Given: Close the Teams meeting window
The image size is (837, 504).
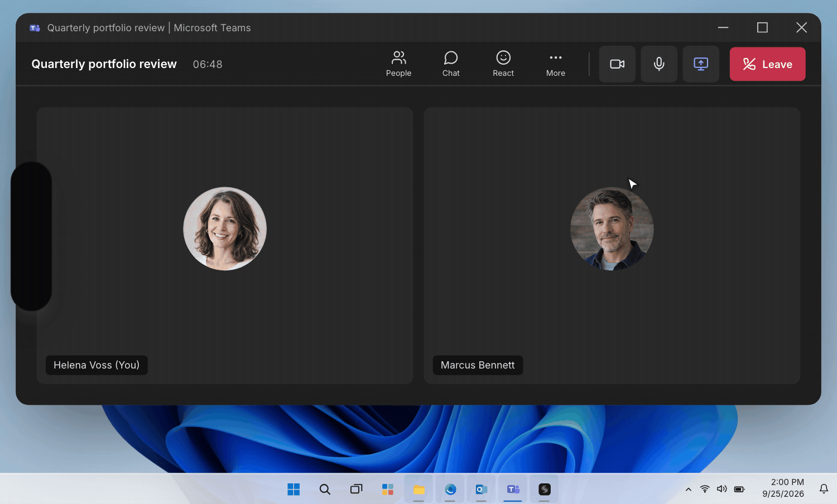Looking at the screenshot, I should 801,27.
